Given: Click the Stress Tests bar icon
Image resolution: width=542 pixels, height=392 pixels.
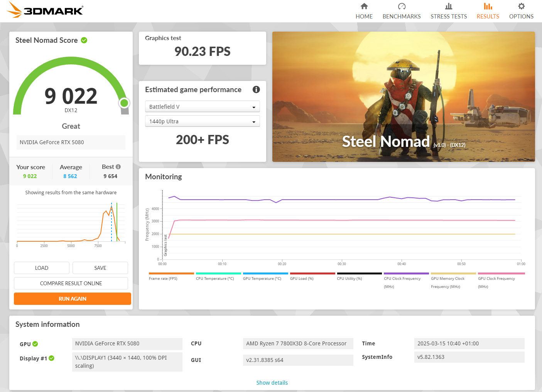Looking at the screenshot, I should tap(449, 6).
